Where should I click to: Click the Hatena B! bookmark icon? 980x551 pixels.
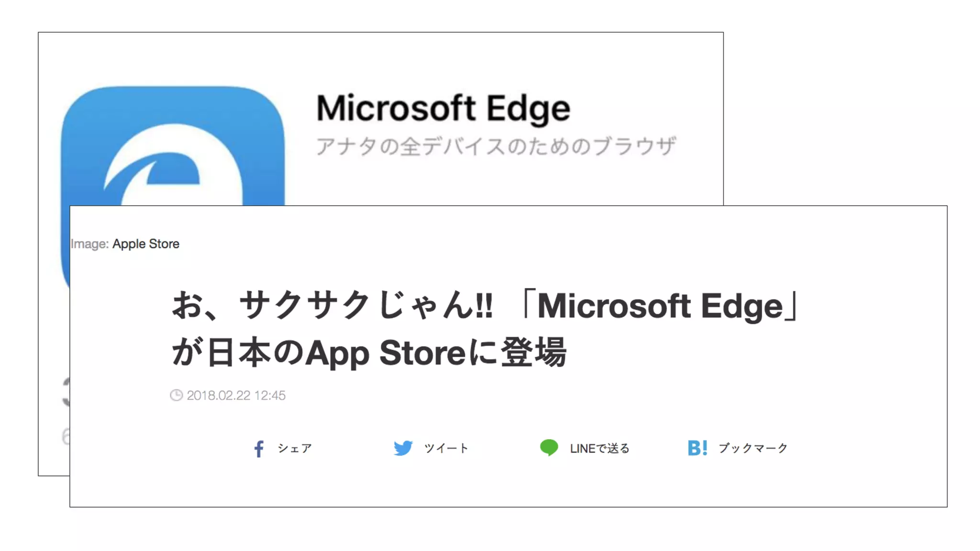coord(697,448)
